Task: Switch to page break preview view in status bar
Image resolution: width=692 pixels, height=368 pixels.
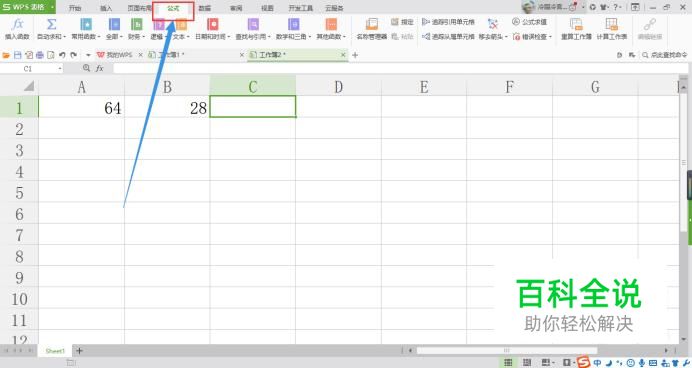Action: click(x=527, y=363)
